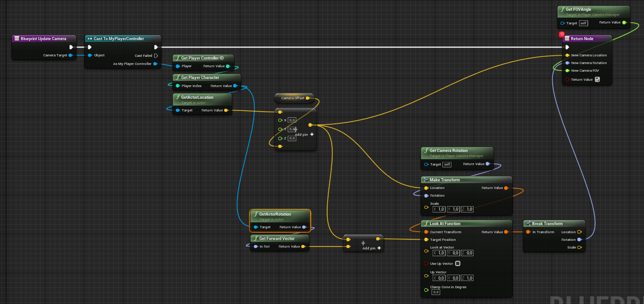Click the New Camera Rotation input pin

click(567, 63)
